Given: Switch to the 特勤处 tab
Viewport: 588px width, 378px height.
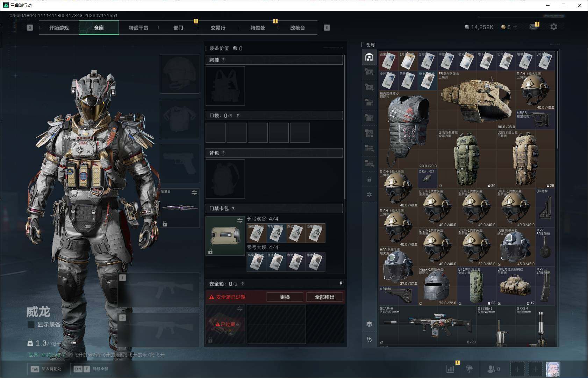Looking at the screenshot, I should pyautogui.click(x=258, y=28).
